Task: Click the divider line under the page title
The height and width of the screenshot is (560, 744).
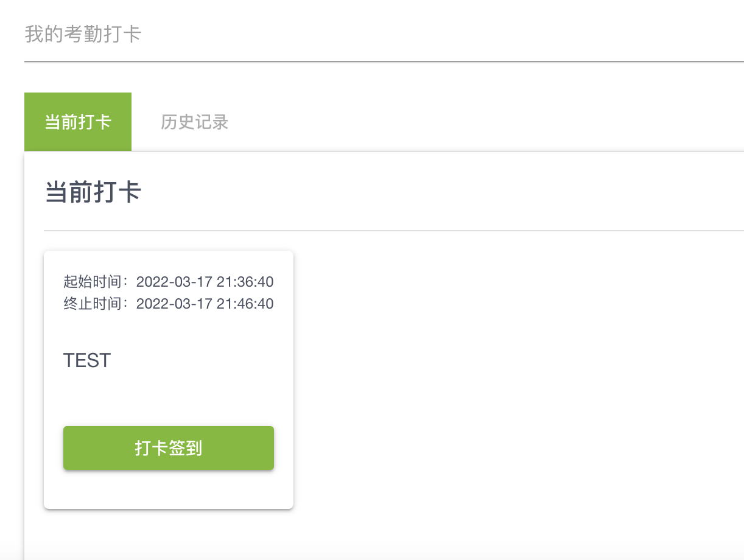Action: click(x=384, y=61)
